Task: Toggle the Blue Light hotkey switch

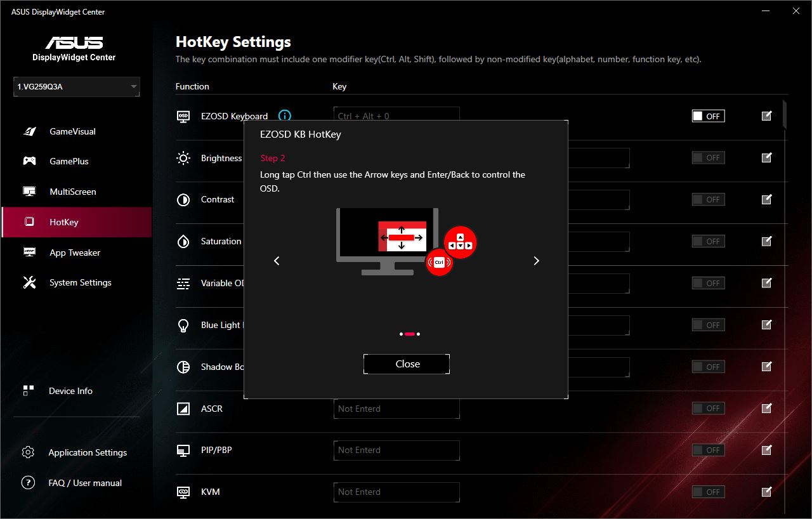Action: pos(708,325)
